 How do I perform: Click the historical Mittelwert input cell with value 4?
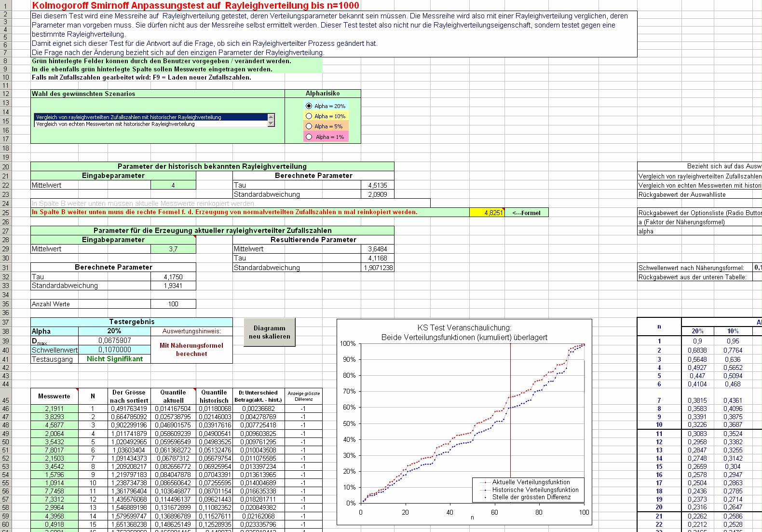pyautogui.click(x=173, y=185)
